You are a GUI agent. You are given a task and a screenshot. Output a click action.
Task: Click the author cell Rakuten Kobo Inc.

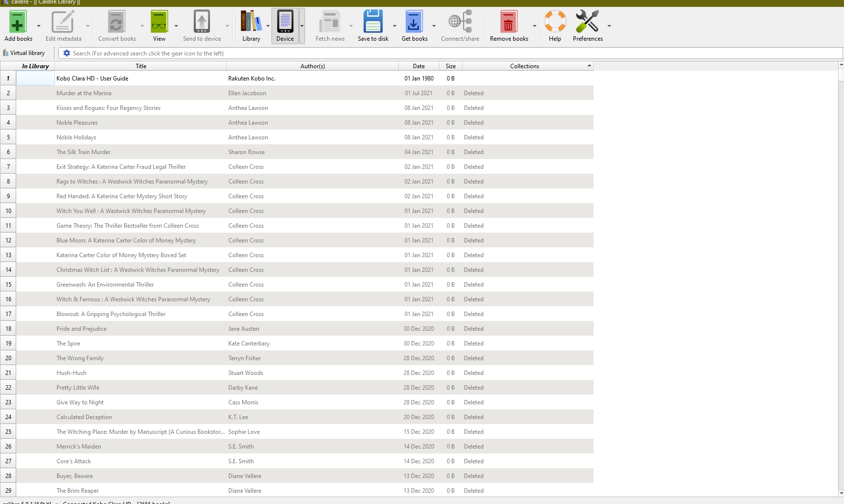click(252, 79)
